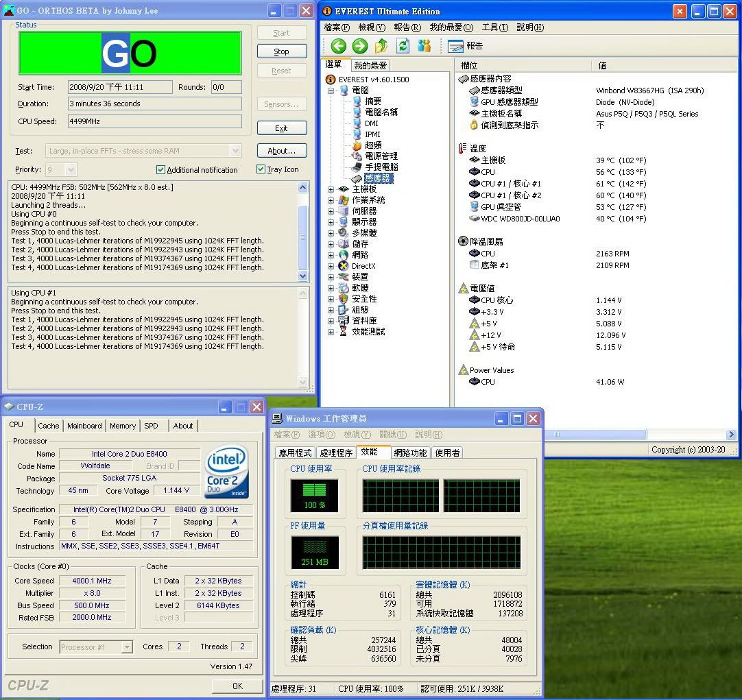
Task: Click the 安全性 security shield icon
Action: (344, 299)
